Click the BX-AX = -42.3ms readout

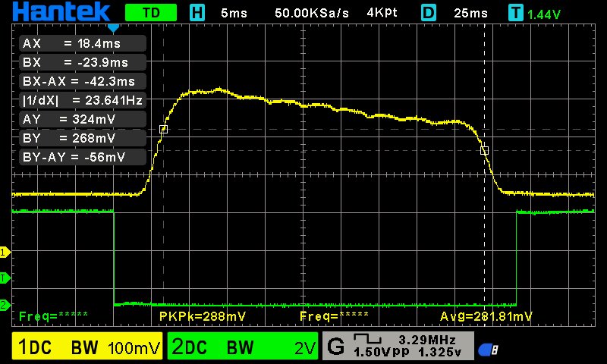[x=83, y=81]
